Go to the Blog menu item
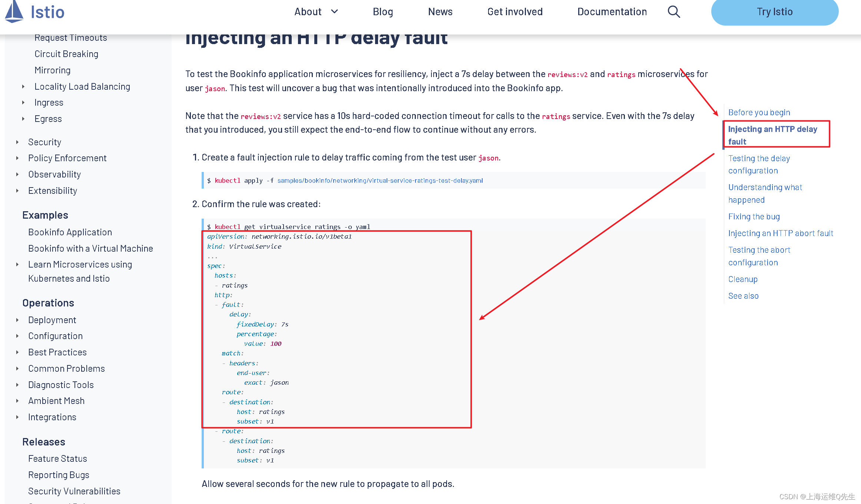861x504 pixels. tap(383, 12)
